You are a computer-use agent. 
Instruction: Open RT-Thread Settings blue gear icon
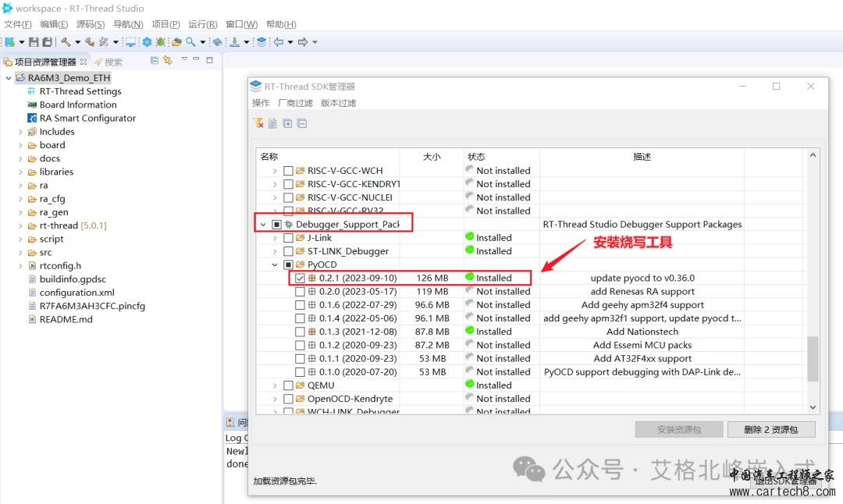click(147, 42)
